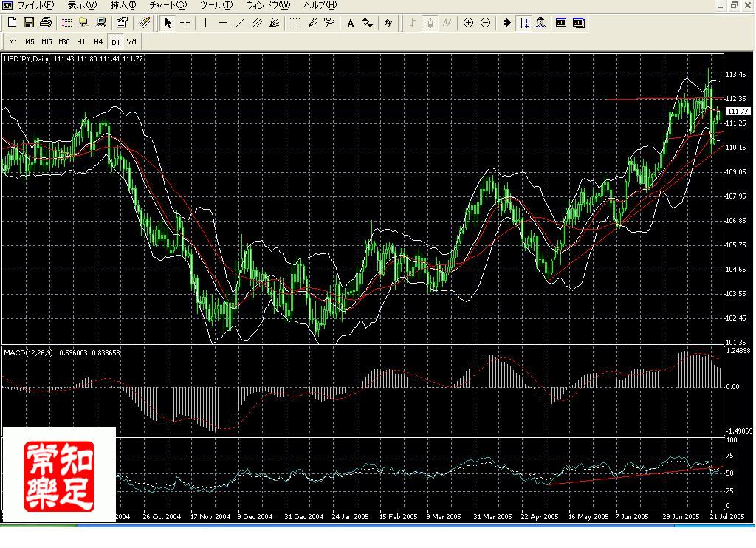Click the Print icon in toolbar
This screenshot has height=548, width=756.
pos(46,23)
